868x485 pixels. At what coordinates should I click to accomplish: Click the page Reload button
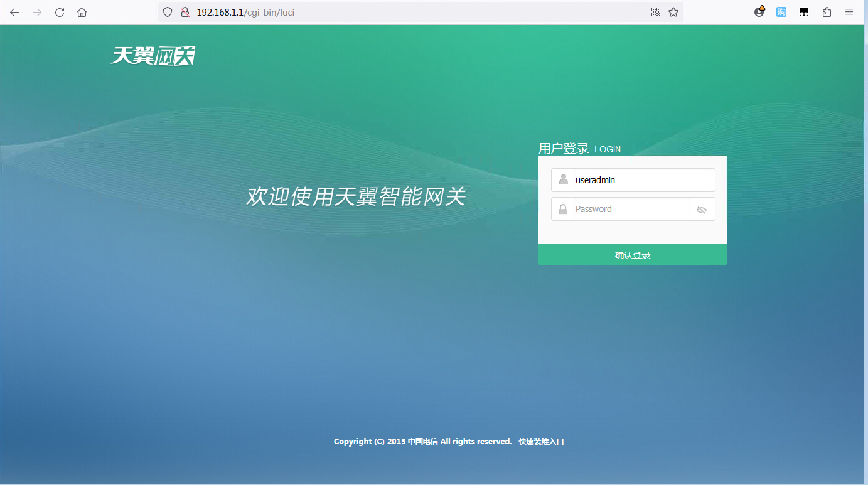59,12
